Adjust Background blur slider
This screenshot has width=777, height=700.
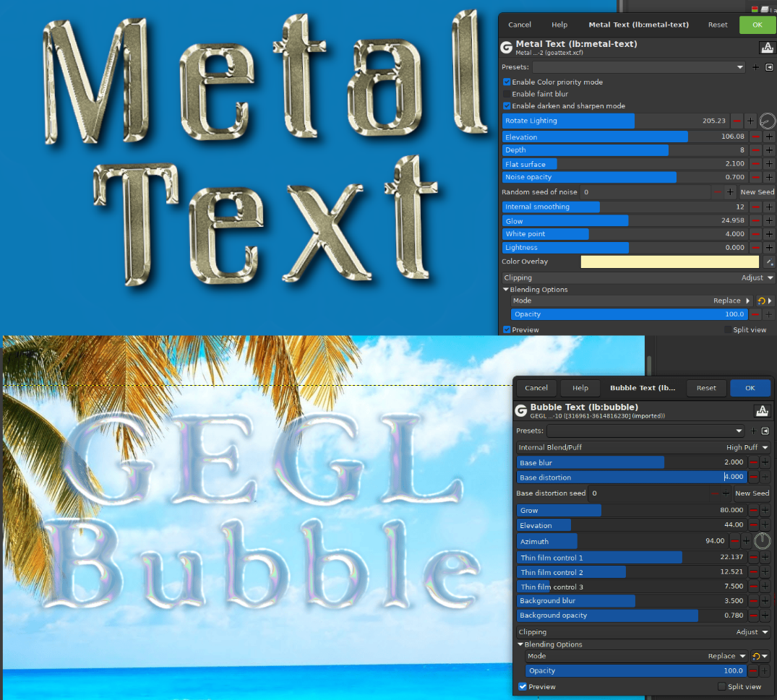(631, 601)
